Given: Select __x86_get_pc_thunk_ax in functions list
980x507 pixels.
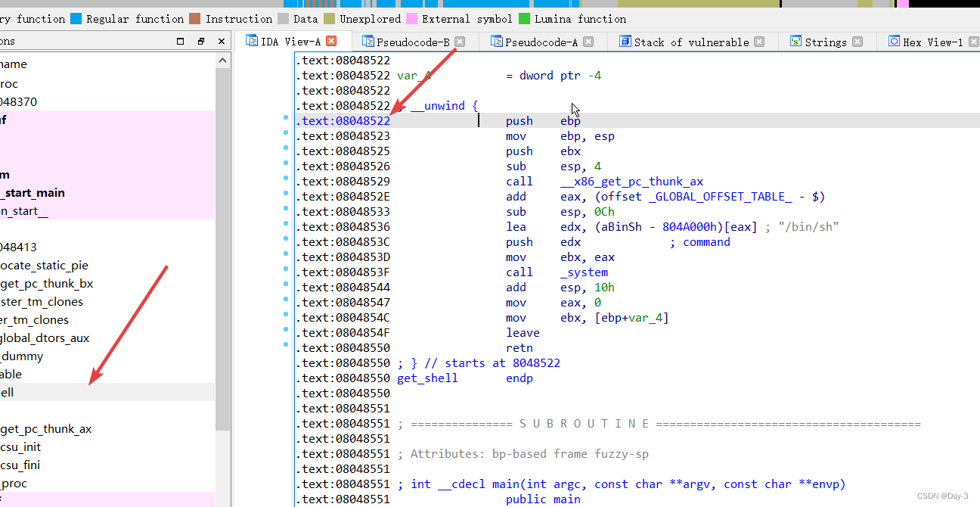Looking at the screenshot, I should (x=45, y=429).
